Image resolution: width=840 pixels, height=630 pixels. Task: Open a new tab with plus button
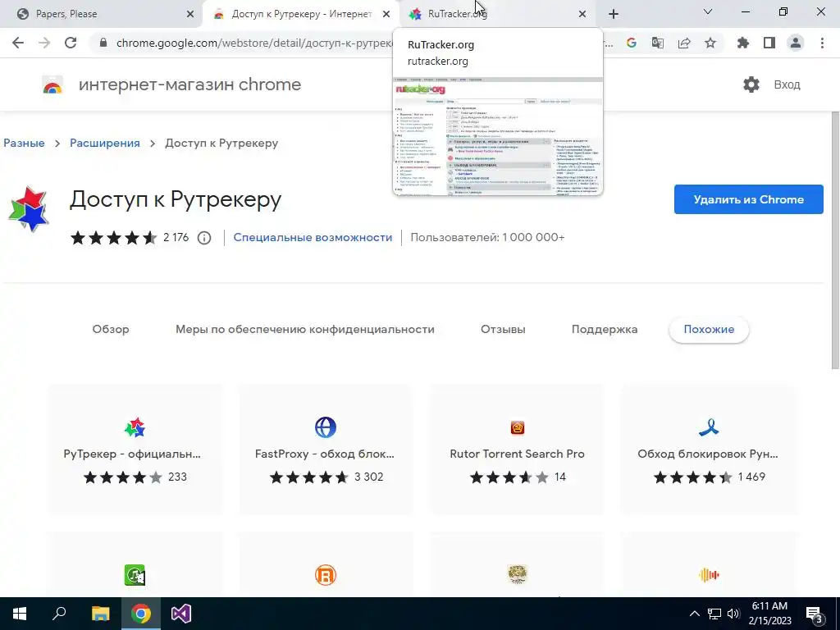coord(614,15)
